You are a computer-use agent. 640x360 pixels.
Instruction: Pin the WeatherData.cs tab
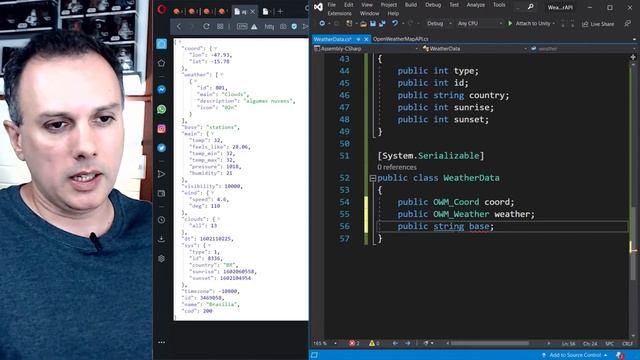pos(358,39)
